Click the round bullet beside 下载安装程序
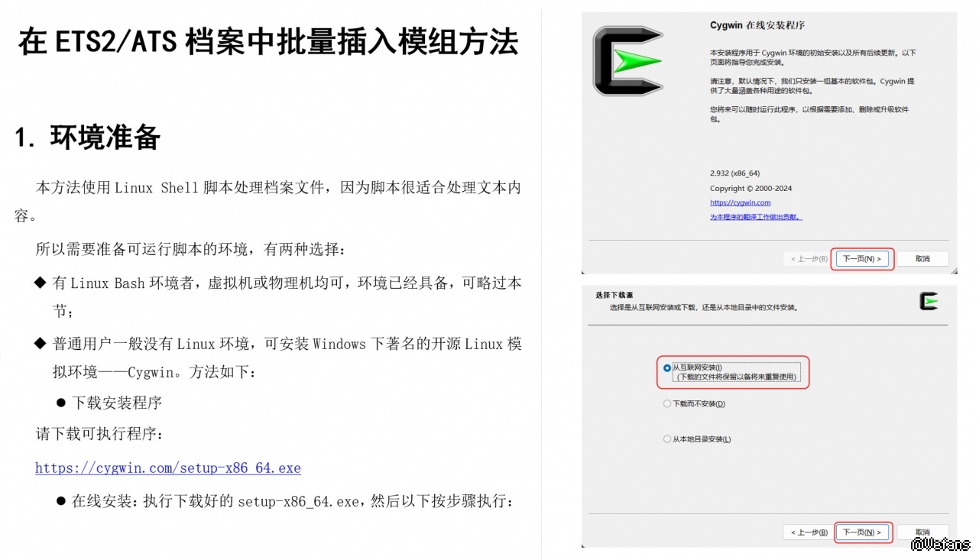This screenshot has width=979, height=560. click(x=61, y=403)
